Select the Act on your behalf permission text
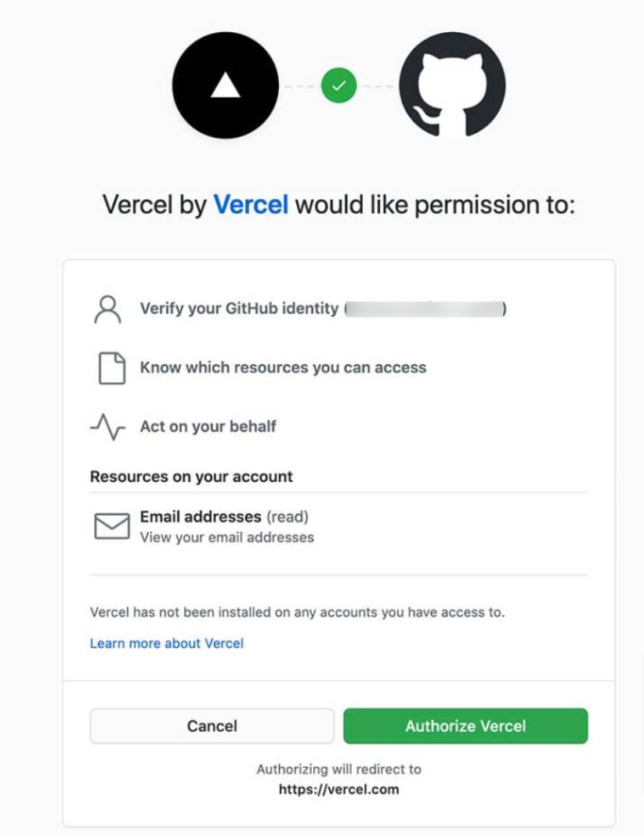The height and width of the screenshot is (835, 644). pos(208,426)
